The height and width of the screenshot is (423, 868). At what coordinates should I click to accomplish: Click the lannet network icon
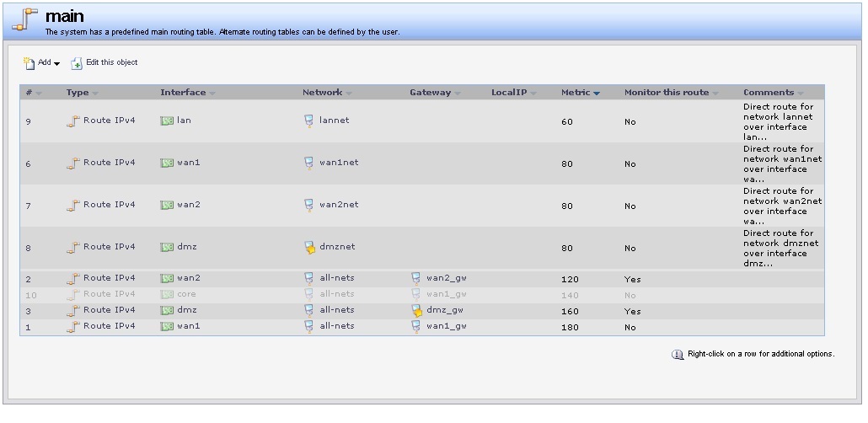(x=309, y=120)
